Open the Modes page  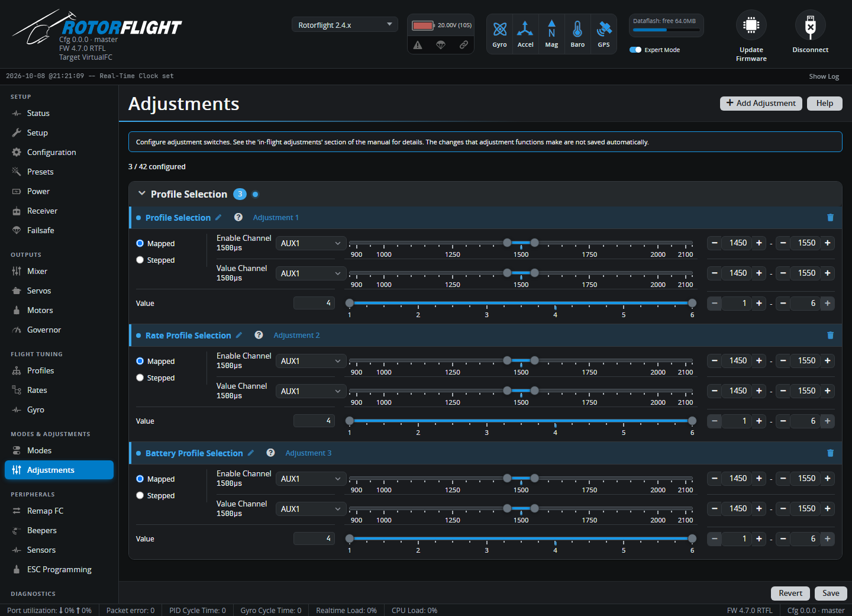(x=59, y=450)
